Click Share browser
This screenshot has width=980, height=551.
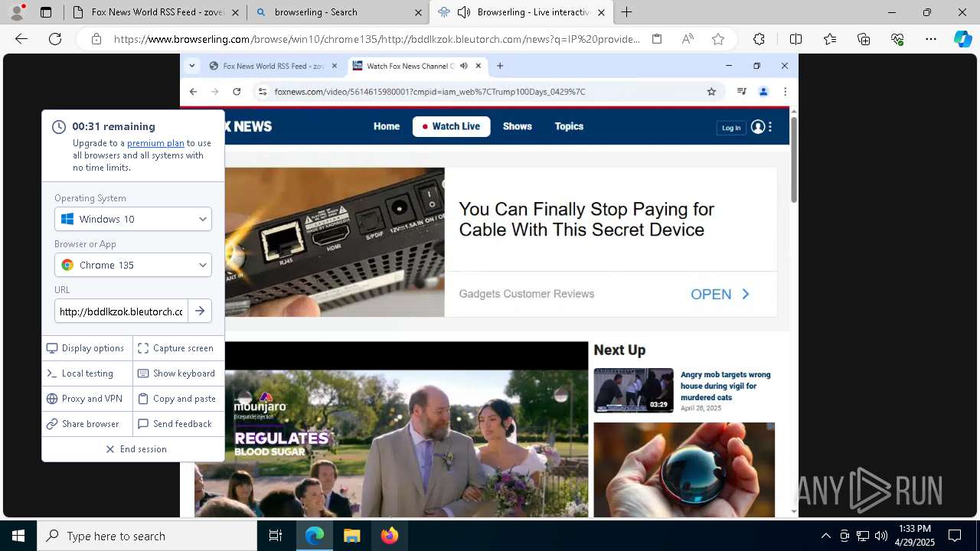(87, 424)
